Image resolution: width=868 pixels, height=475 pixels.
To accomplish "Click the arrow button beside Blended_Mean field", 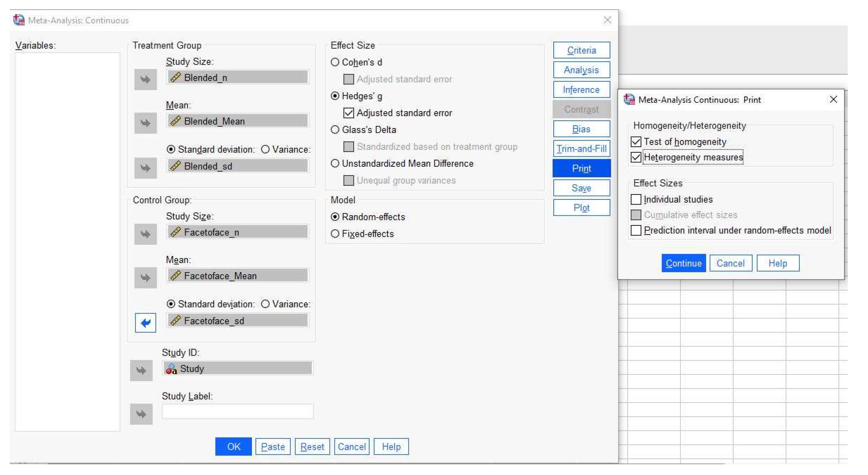I will (x=145, y=123).
